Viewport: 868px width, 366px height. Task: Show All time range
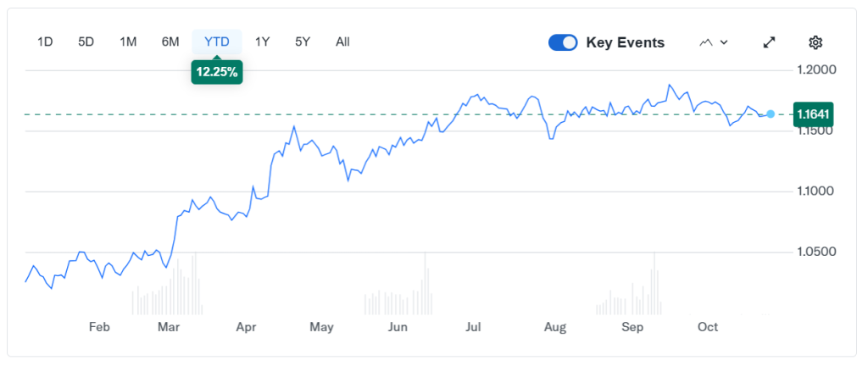[342, 42]
